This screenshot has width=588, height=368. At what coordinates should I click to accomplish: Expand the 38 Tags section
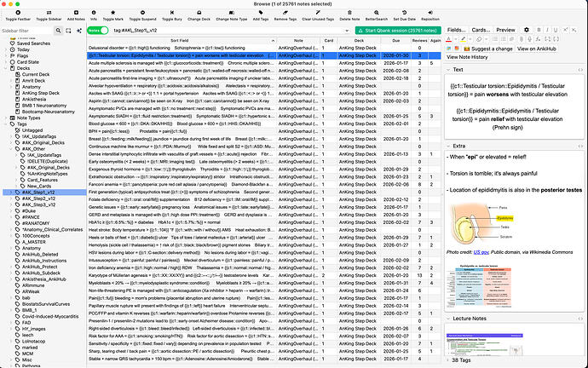click(448, 360)
